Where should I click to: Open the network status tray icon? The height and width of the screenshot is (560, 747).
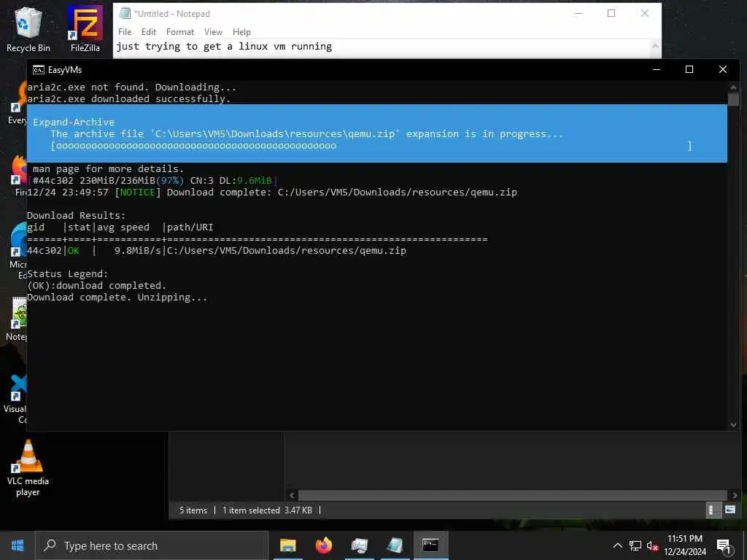point(635,545)
